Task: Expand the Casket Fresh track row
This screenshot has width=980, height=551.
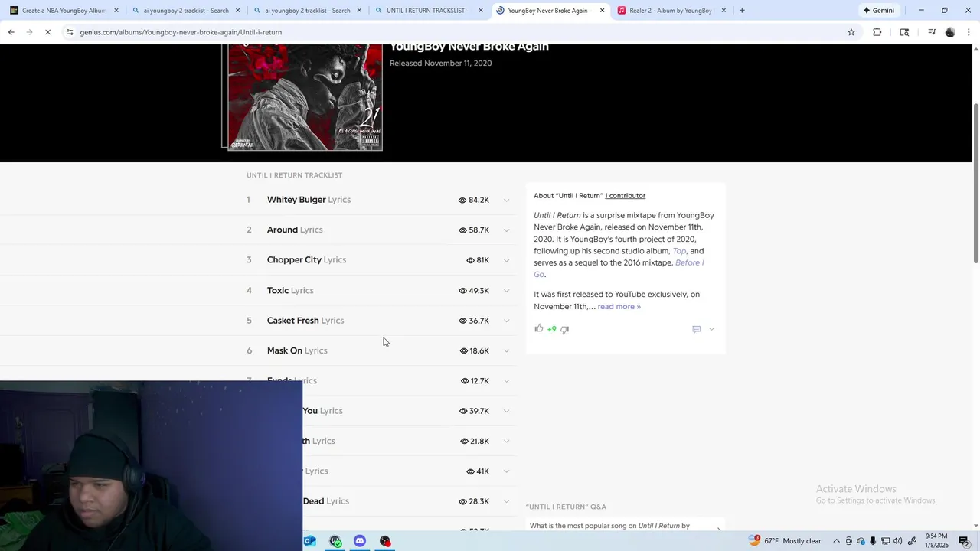Action: [x=506, y=321]
